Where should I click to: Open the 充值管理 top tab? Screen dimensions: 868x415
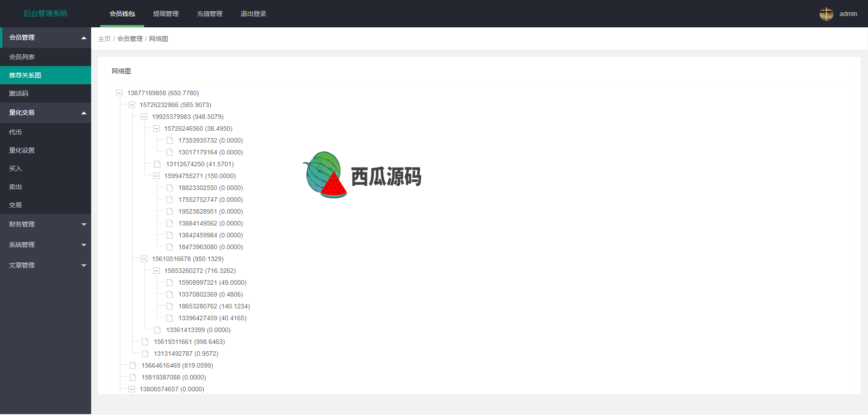210,14
